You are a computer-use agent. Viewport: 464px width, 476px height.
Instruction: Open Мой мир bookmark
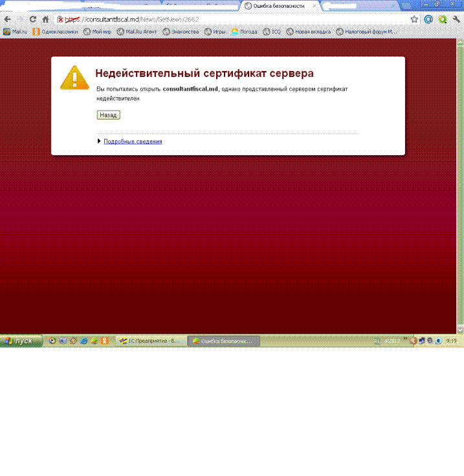(x=98, y=32)
